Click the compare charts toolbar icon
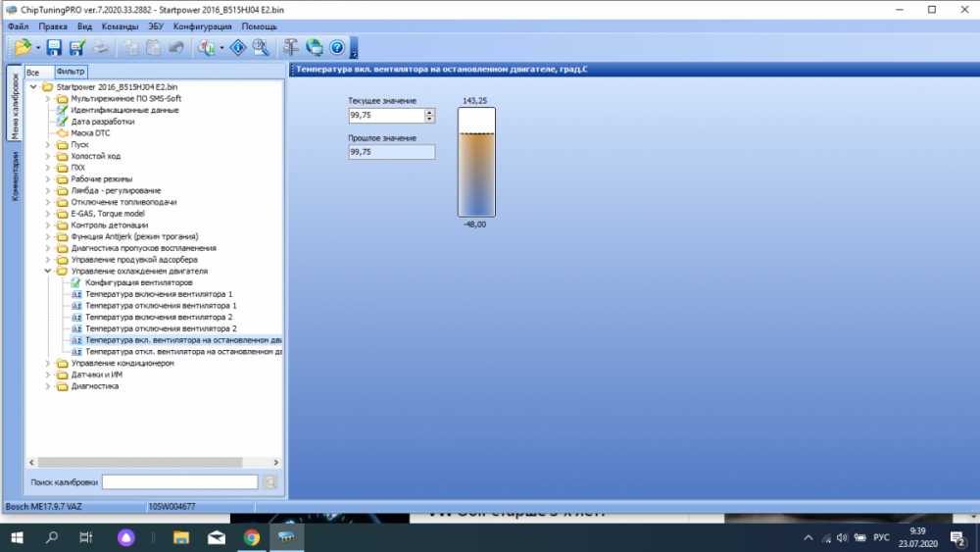980x552 pixels. pyautogui.click(x=206, y=47)
